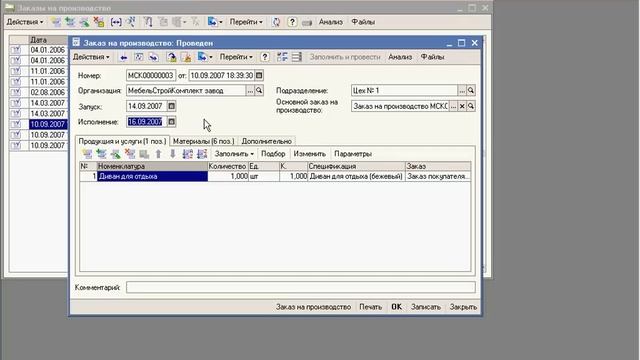Open Действия dropdown in Заказы list window
Image resolution: width=640 pixels, height=360 pixels.
24,22
